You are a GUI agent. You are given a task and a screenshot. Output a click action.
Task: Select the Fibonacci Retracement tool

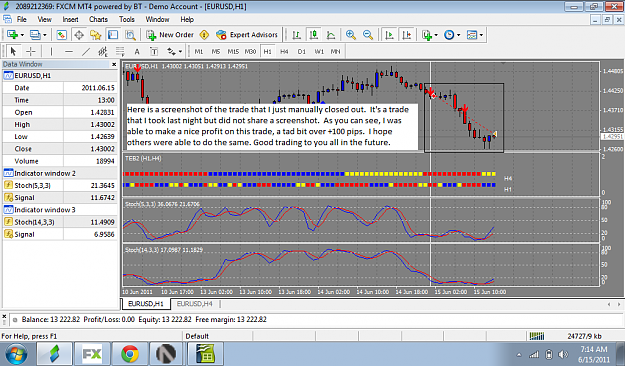point(120,51)
